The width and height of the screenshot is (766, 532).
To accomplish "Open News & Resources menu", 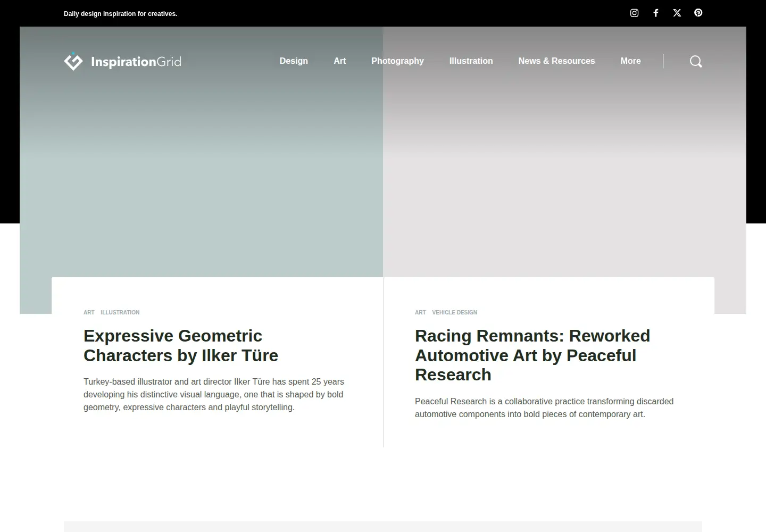I will tap(556, 61).
